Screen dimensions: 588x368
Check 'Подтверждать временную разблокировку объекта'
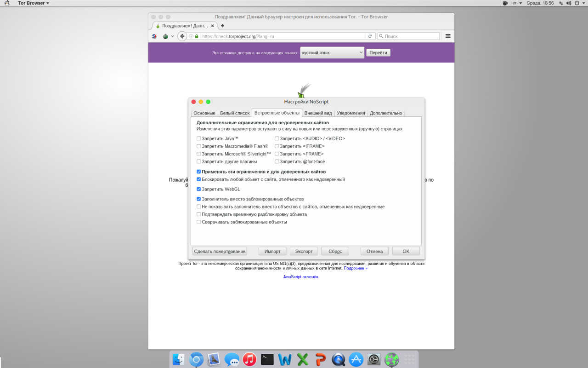click(199, 214)
